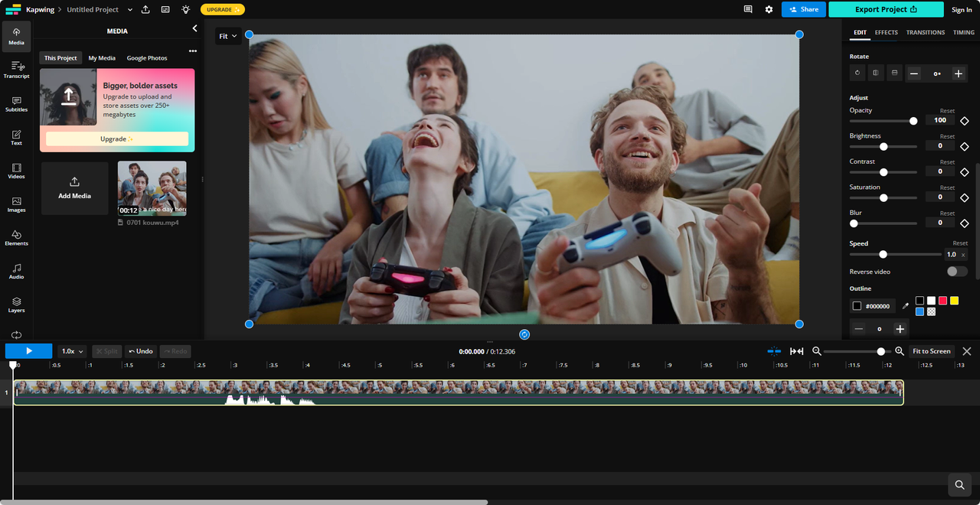Image resolution: width=980 pixels, height=505 pixels.
Task: Open the Audio sidebar tool
Action: (16, 272)
